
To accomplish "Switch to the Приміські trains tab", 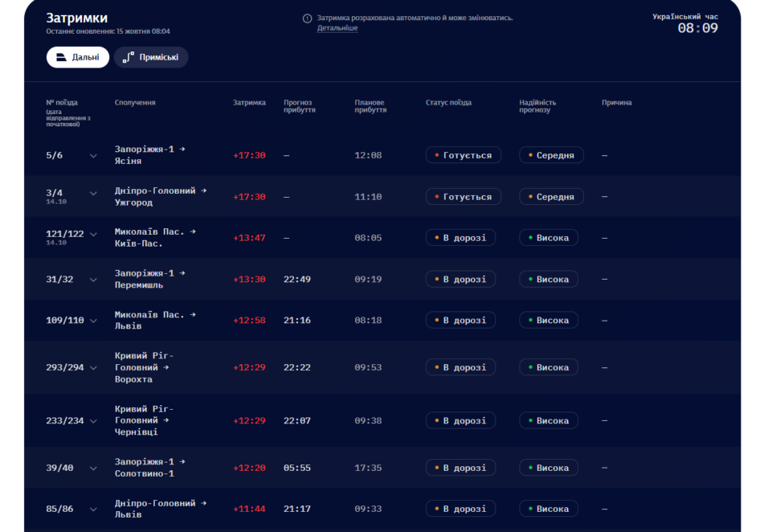I will (151, 57).
